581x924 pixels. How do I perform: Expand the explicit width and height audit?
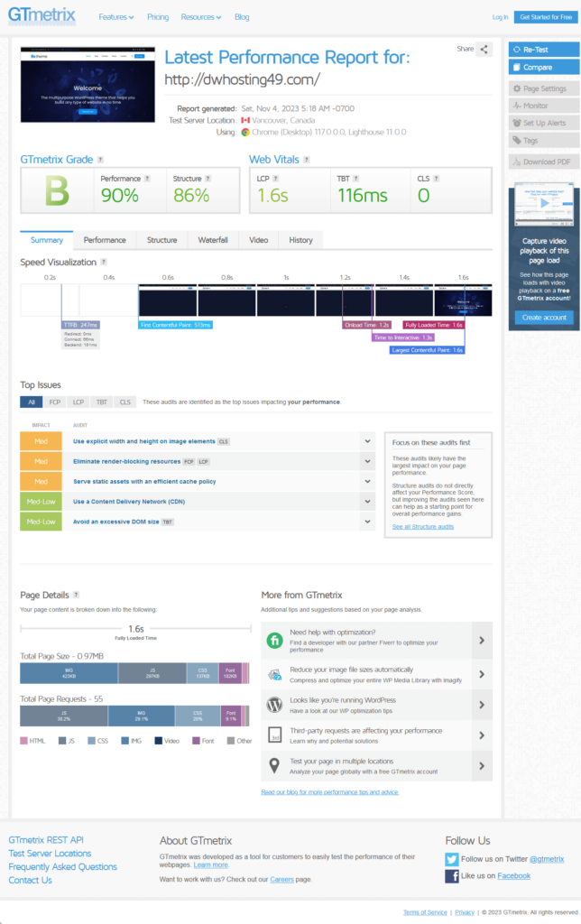point(368,441)
